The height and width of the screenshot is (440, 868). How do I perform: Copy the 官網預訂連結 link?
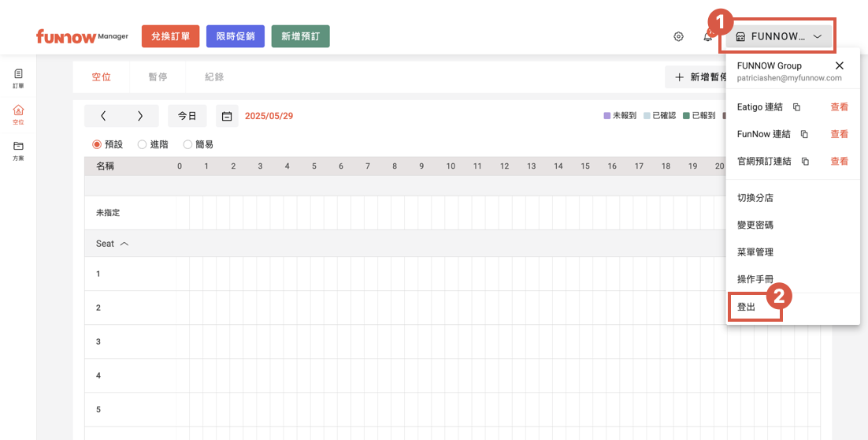(x=804, y=162)
